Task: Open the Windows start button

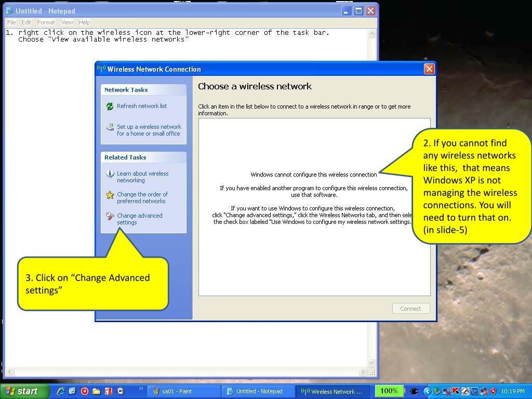Action: click(x=24, y=391)
